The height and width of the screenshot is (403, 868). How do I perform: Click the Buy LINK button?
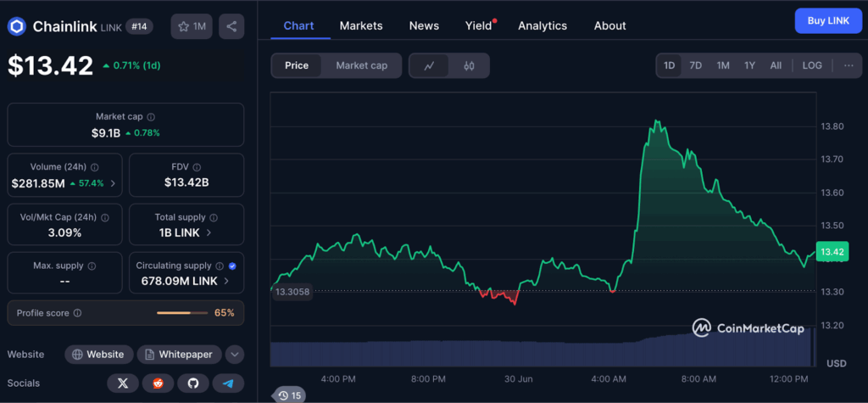tap(827, 20)
